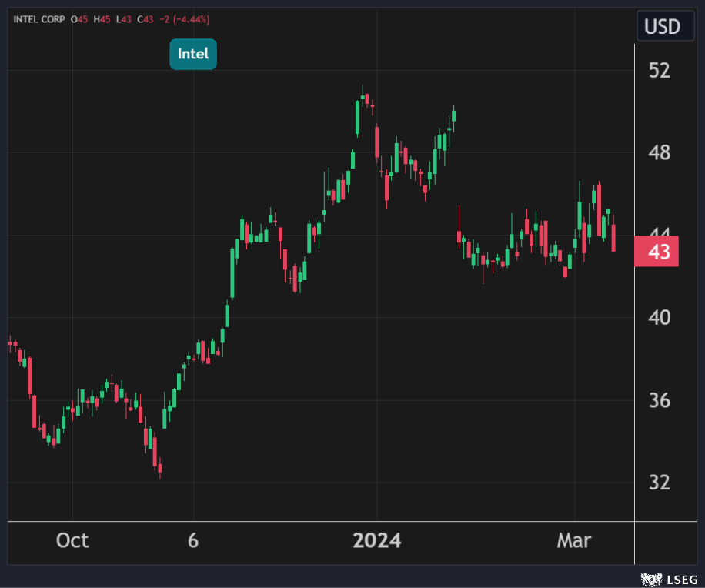The width and height of the screenshot is (705, 588).
Task: Click the red current price tag 43
Action: [x=657, y=252]
